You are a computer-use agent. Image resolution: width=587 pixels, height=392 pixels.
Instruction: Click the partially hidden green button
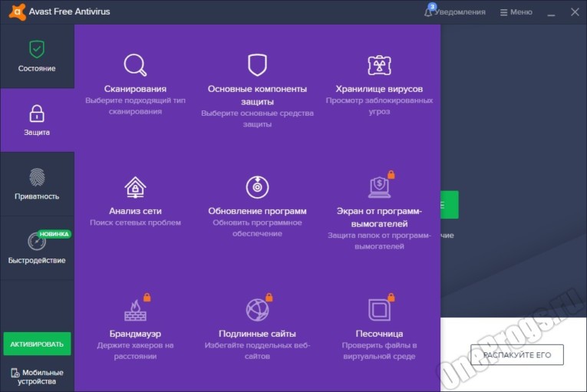click(449, 205)
